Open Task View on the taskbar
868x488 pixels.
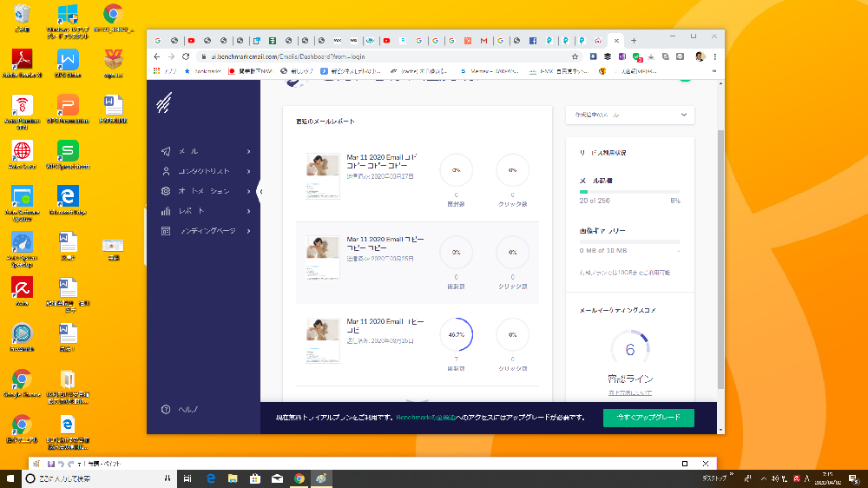tap(187, 478)
